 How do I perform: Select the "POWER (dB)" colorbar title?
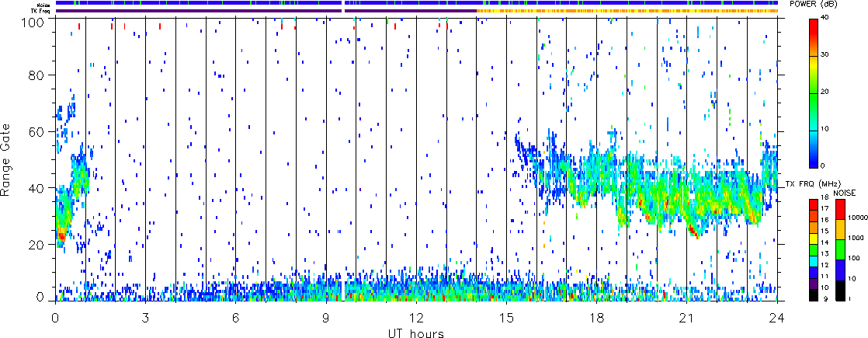coord(813,3)
